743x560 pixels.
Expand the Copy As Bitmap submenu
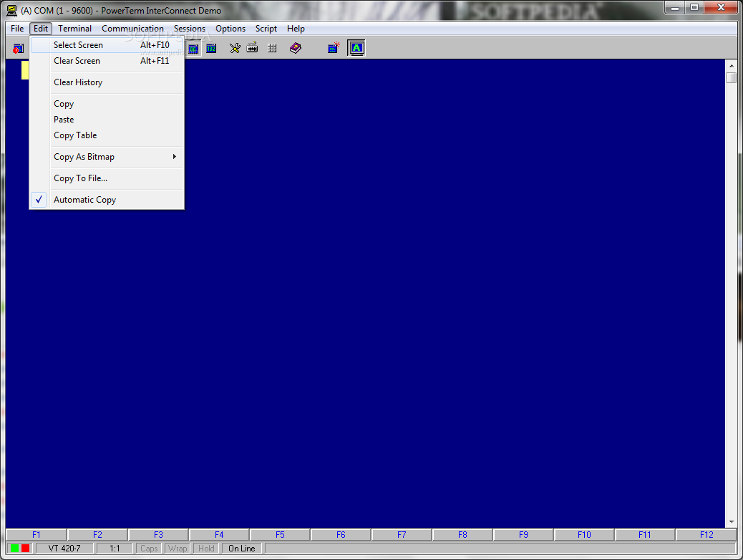[107, 157]
